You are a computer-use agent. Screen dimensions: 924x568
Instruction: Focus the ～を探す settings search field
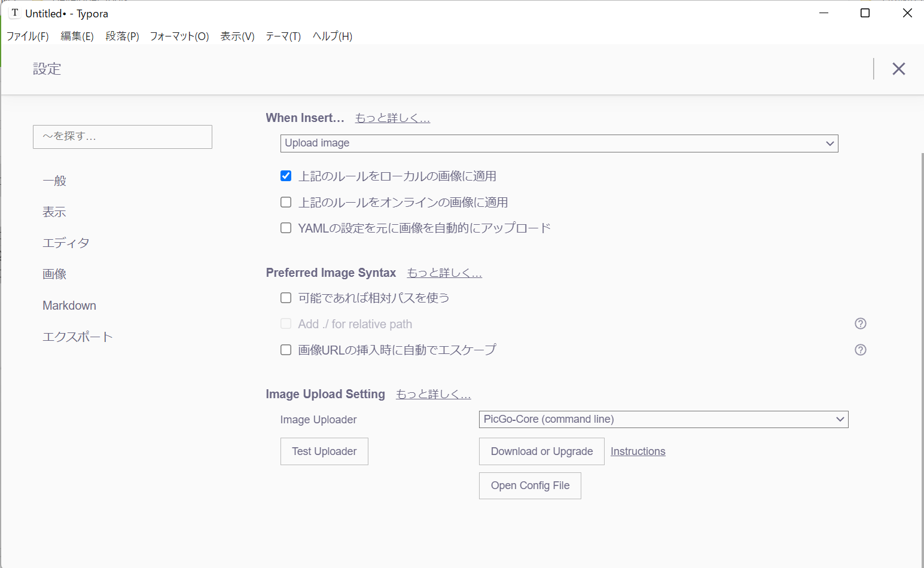[x=123, y=137]
